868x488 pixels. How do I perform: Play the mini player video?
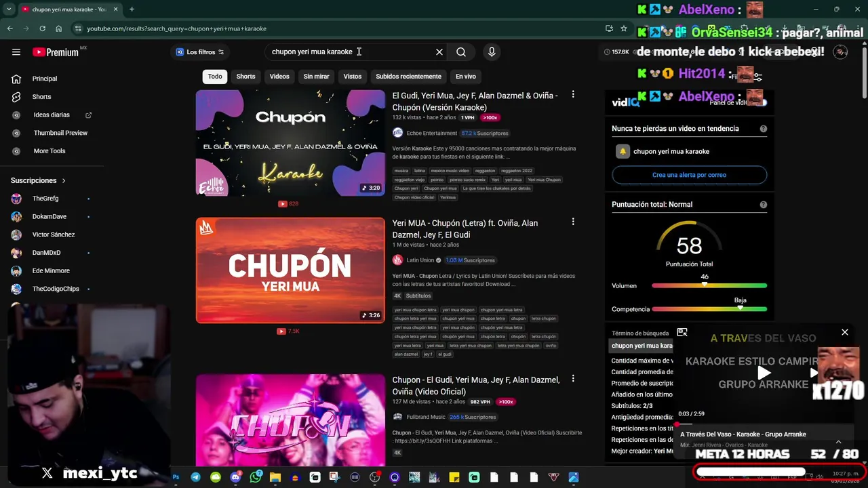tap(764, 373)
